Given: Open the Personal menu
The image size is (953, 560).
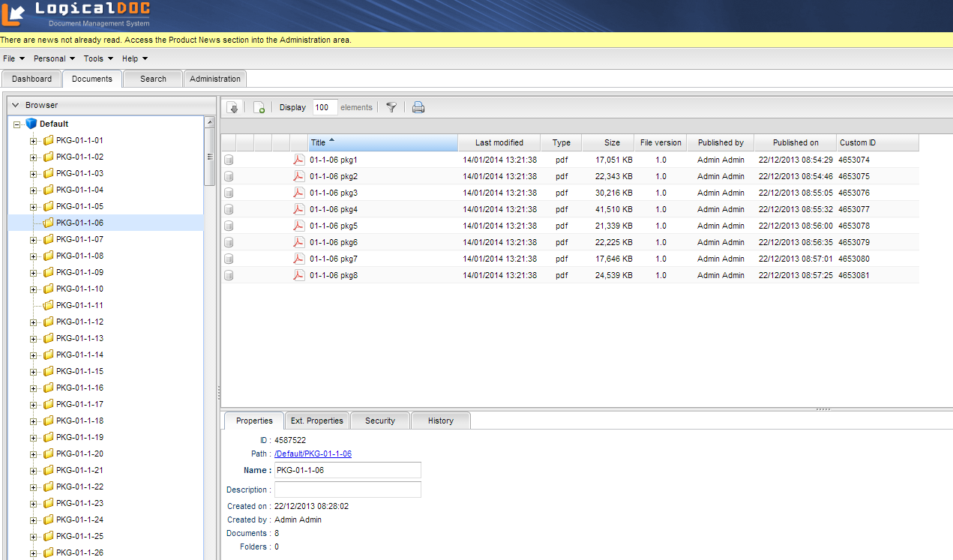Looking at the screenshot, I should click(55, 58).
